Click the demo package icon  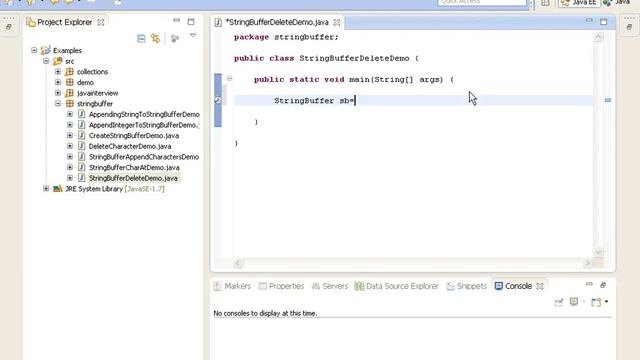[x=70, y=82]
